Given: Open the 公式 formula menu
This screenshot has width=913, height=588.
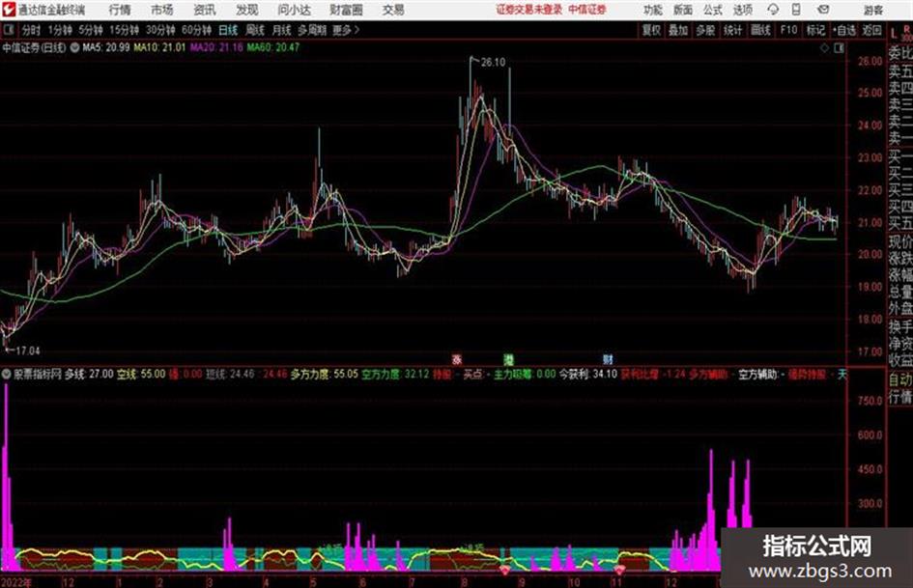Looking at the screenshot, I should tap(713, 10).
